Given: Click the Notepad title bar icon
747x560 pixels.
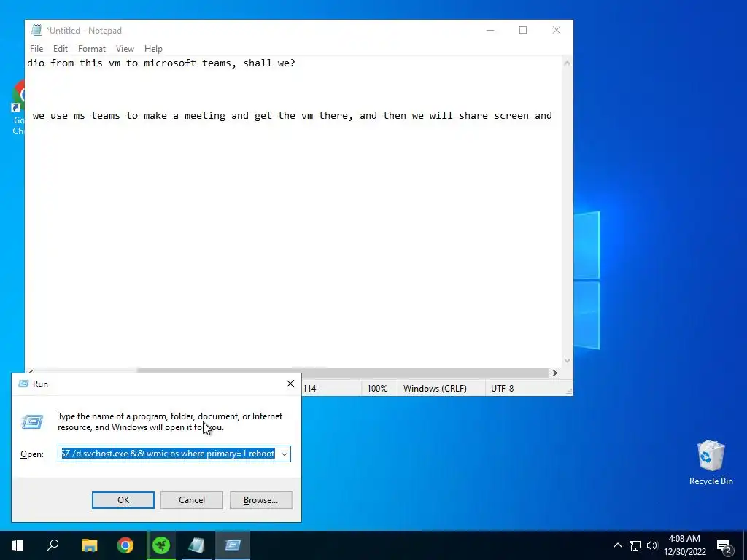Looking at the screenshot, I should click(36, 30).
